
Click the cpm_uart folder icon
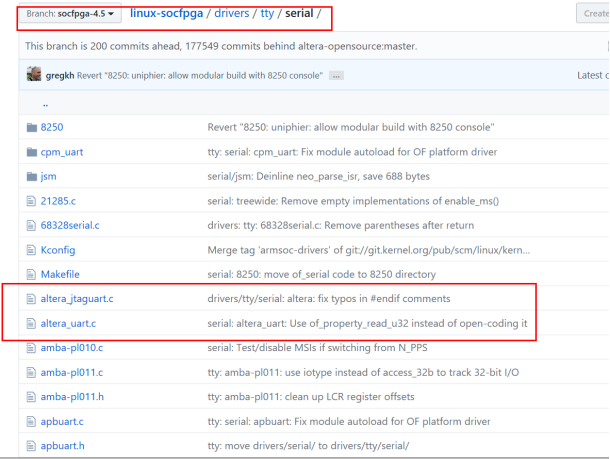pyautogui.click(x=32, y=152)
